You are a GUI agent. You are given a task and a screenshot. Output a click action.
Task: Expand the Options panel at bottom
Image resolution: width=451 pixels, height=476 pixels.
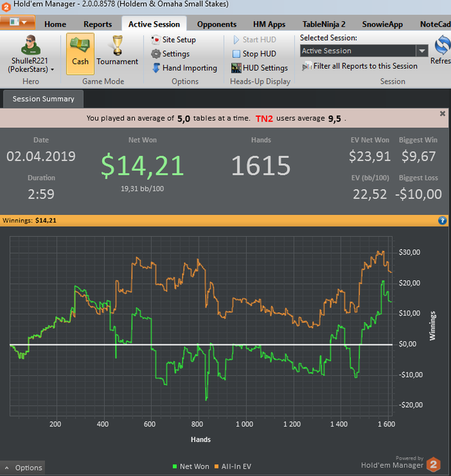coord(22,468)
